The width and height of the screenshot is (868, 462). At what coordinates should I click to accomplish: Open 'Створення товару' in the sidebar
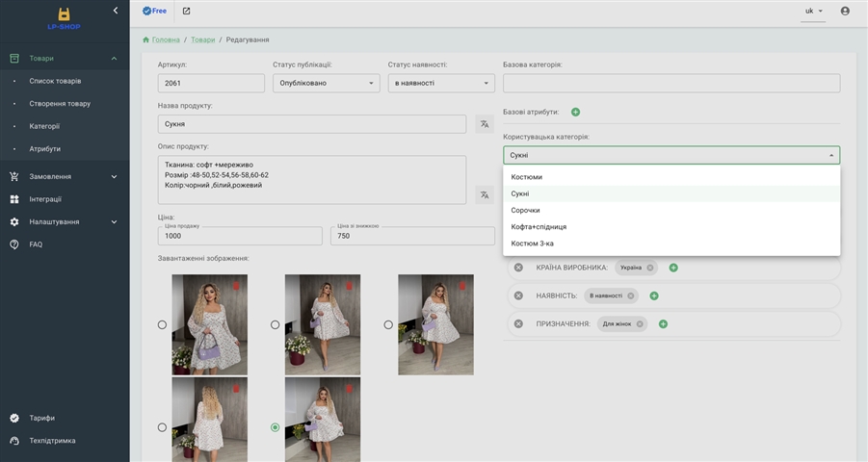pyautogui.click(x=60, y=103)
